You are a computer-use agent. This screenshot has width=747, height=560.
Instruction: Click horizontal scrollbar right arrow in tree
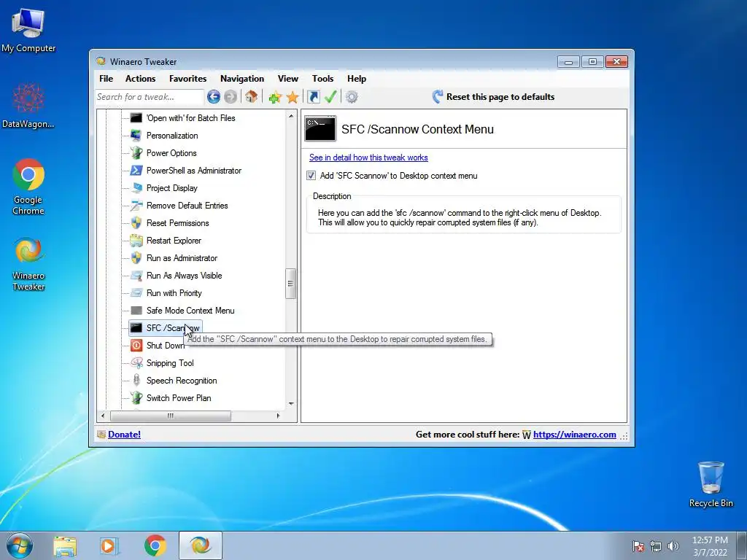click(x=278, y=416)
